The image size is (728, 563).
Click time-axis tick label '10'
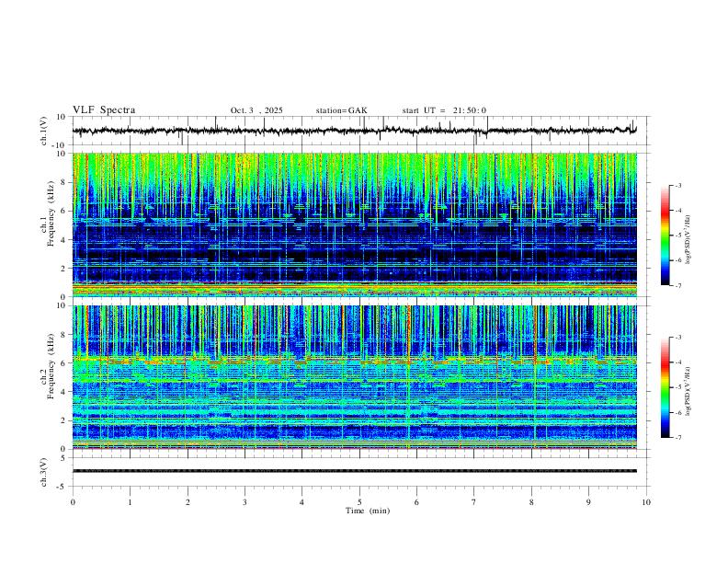click(x=646, y=502)
